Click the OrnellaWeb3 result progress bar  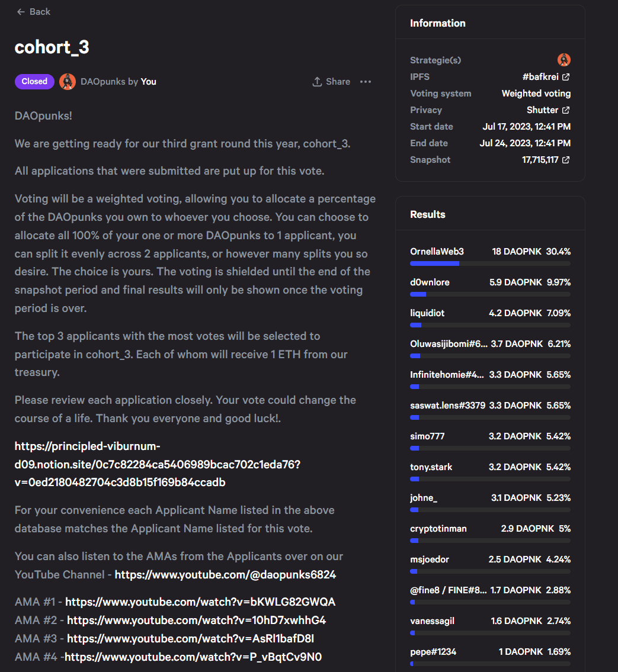(x=490, y=263)
